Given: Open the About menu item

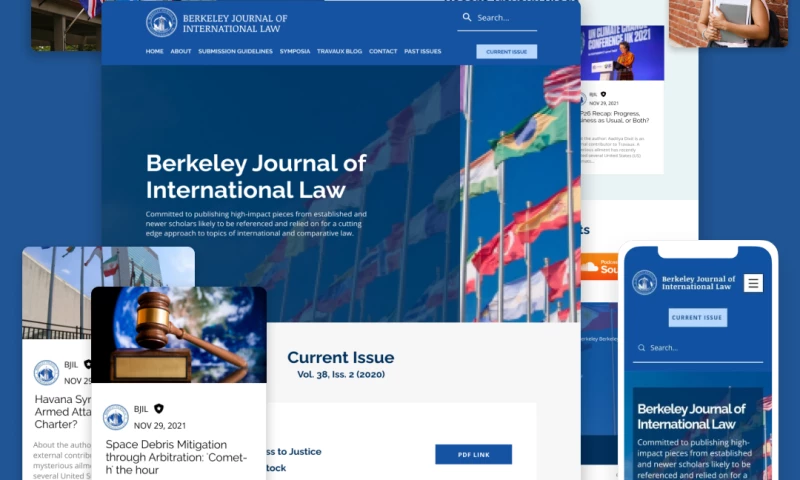Looking at the screenshot, I should pyautogui.click(x=181, y=52).
